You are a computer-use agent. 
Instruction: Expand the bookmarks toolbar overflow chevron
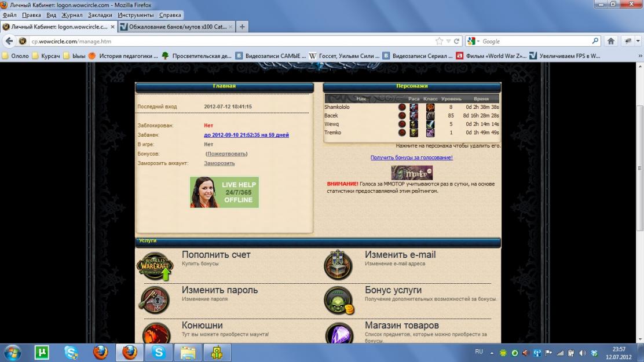(639, 56)
